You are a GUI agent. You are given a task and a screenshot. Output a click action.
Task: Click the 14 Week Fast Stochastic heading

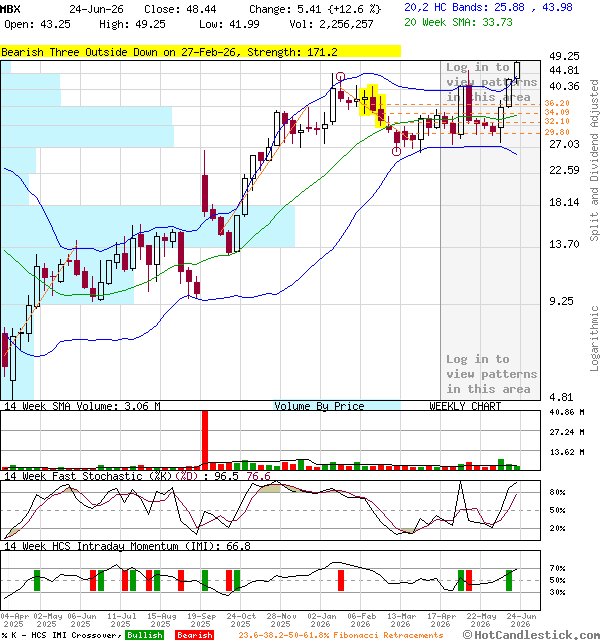coord(138,476)
